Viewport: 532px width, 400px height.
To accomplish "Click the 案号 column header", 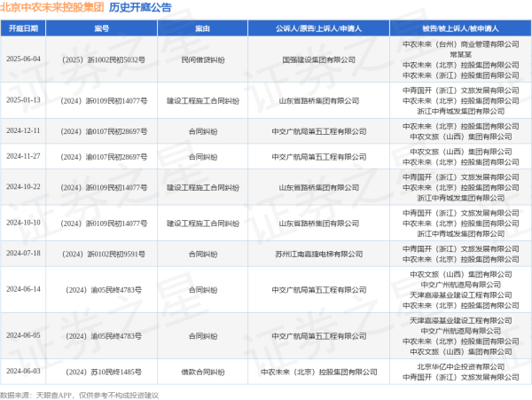I will 101,28.
